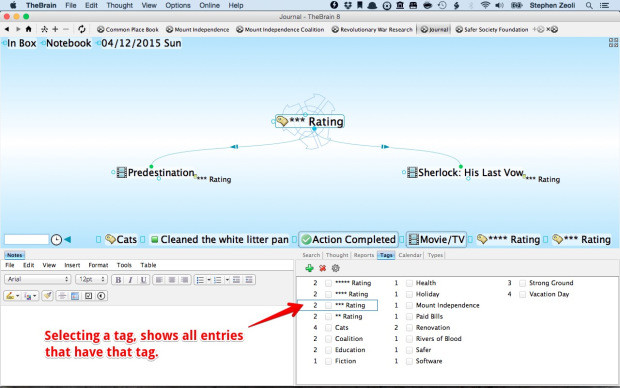Apply underline formatting in Notes
Screen dimensions: 620x388
pyautogui.click(x=144, y=280)
